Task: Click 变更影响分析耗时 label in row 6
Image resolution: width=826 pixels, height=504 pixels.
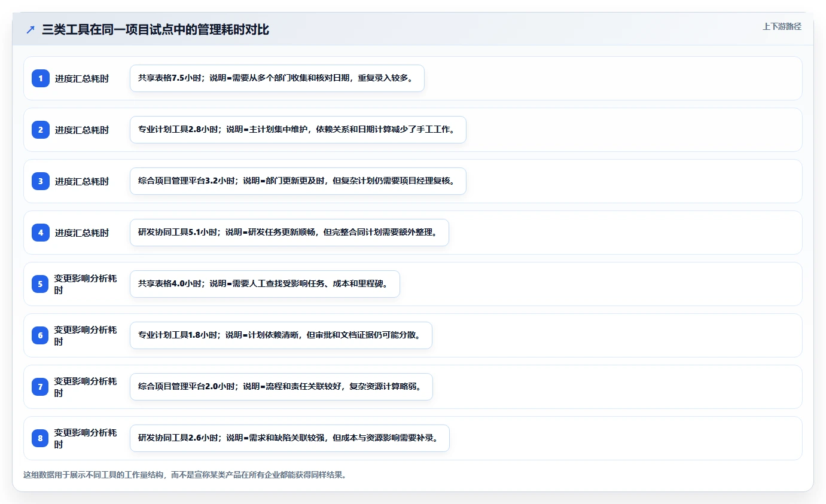Action: (x=86, y=335)
